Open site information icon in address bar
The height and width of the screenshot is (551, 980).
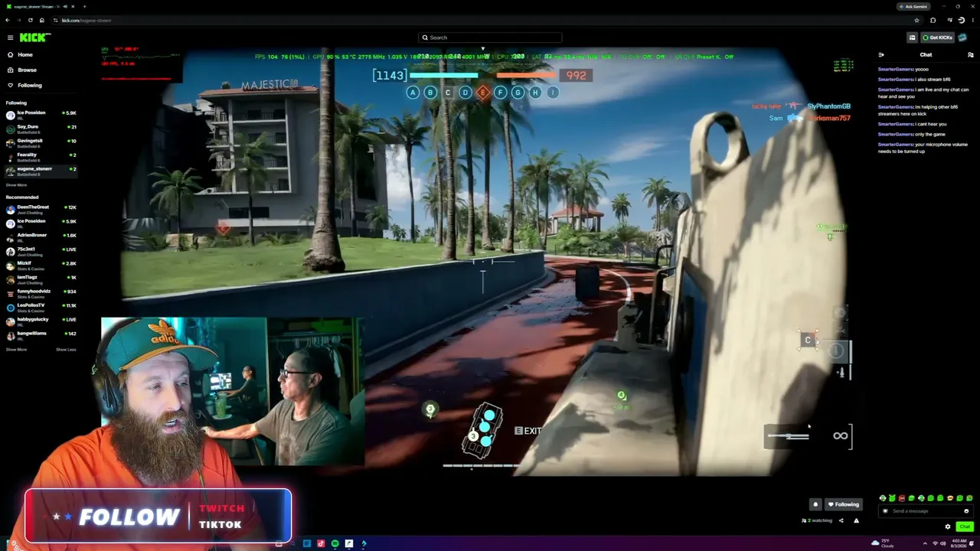[55, 20]
